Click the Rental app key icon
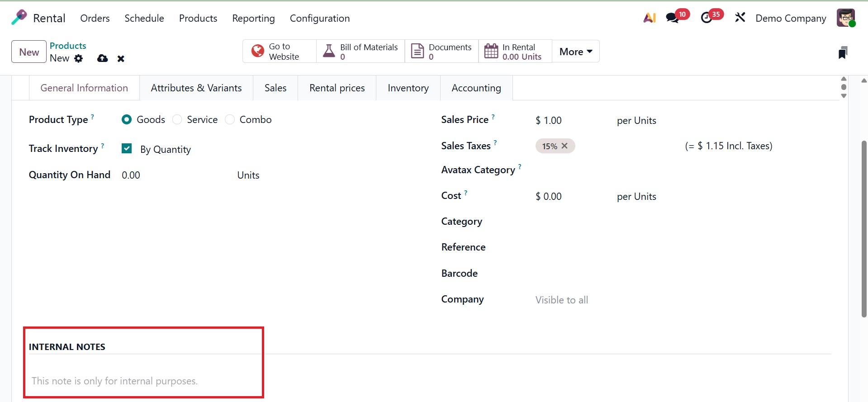The height and width of the screenshot is (402, 868). (x=19, y=18)
